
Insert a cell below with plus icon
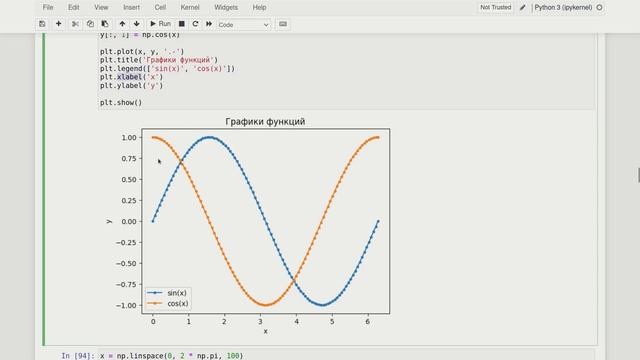click(x=58, y=24)
